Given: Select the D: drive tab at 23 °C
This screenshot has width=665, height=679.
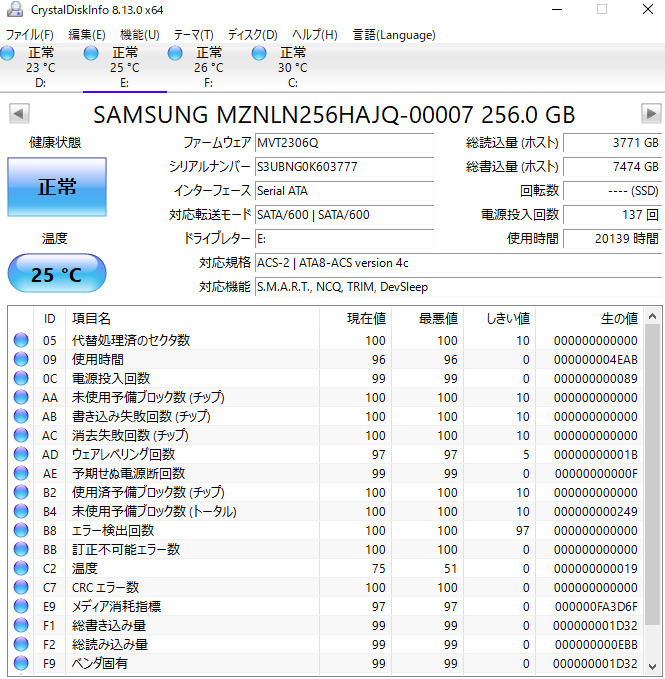Looking at the screenshot, I should pyautogui.click(x=41, y=68).
